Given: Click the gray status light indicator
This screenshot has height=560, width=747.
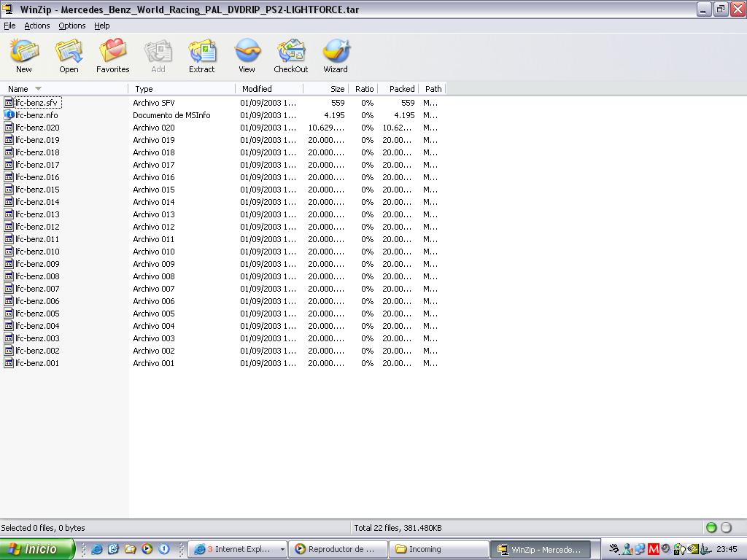Looking at the screenshot, I should tap(726, 527).
